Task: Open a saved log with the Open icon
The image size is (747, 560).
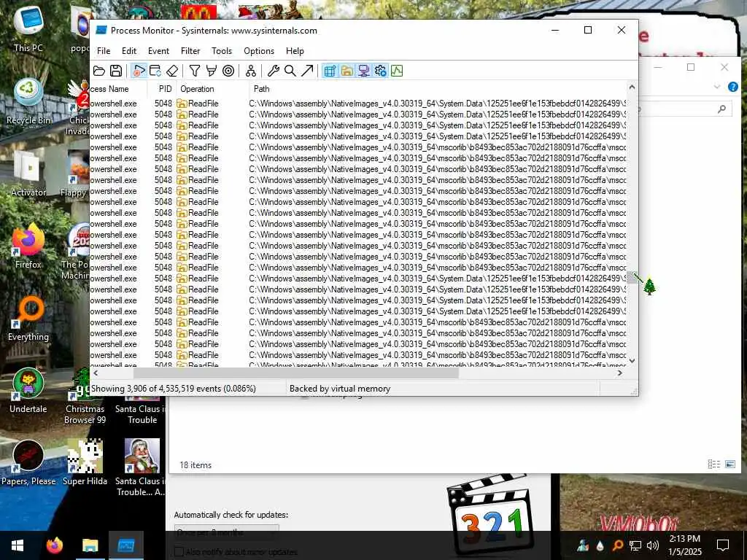Action: (x=99, y=71)
